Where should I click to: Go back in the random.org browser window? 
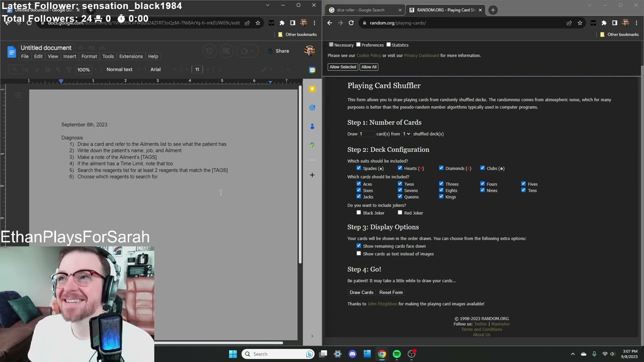330,23
